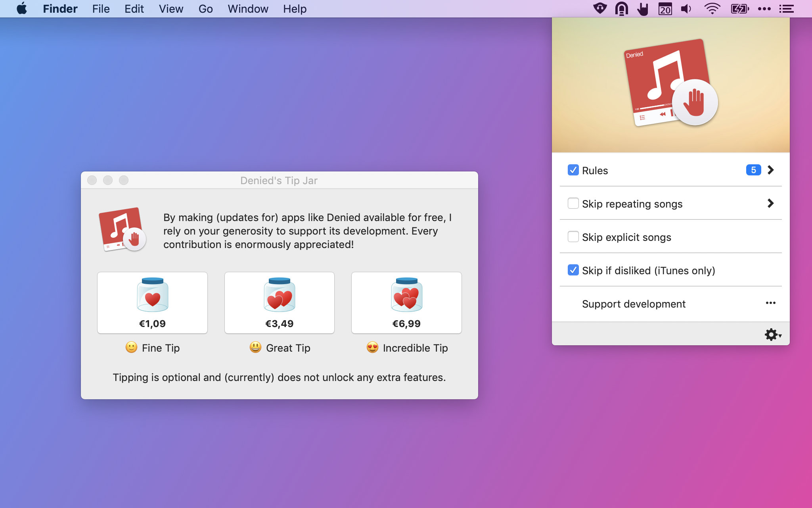Toggle the Rules checkbox in Denied panel
This screenshot has height=508, width=812.
pos(572,170)
